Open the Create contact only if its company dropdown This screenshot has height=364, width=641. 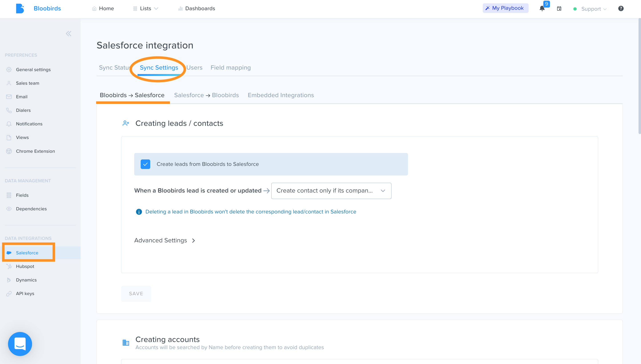click(331, 191)
